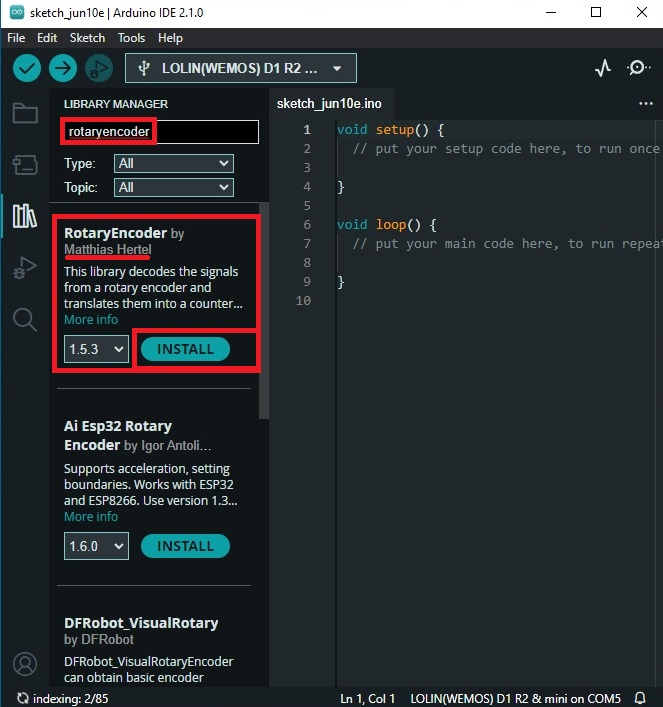Click the indexing: 2/85 status text

coord(70,698)
